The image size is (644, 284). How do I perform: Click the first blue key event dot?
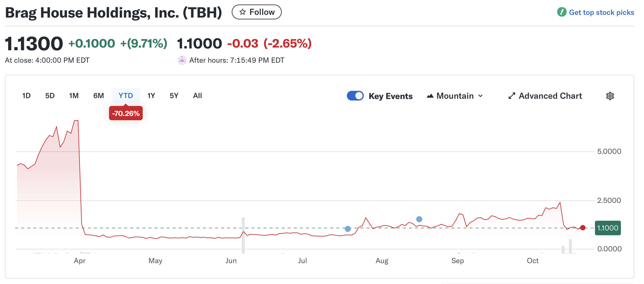click(x=348, y=229)
